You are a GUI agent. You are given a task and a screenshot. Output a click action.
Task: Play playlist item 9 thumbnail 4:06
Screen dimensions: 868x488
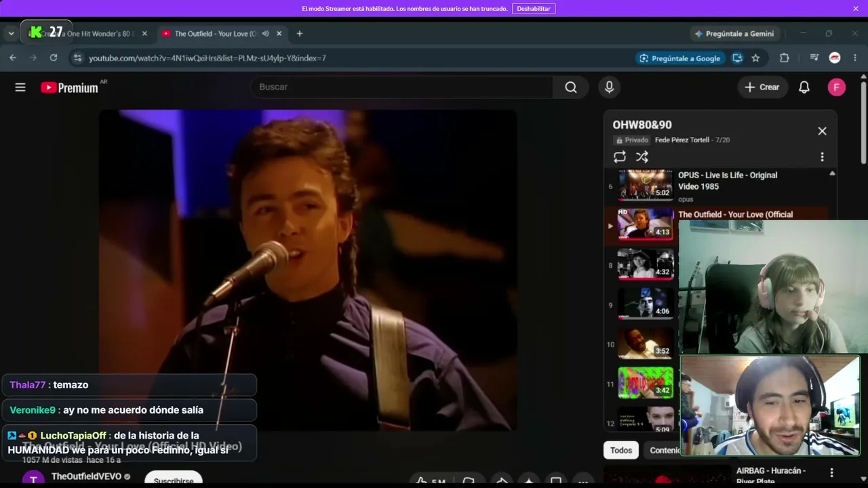point(646,304)
